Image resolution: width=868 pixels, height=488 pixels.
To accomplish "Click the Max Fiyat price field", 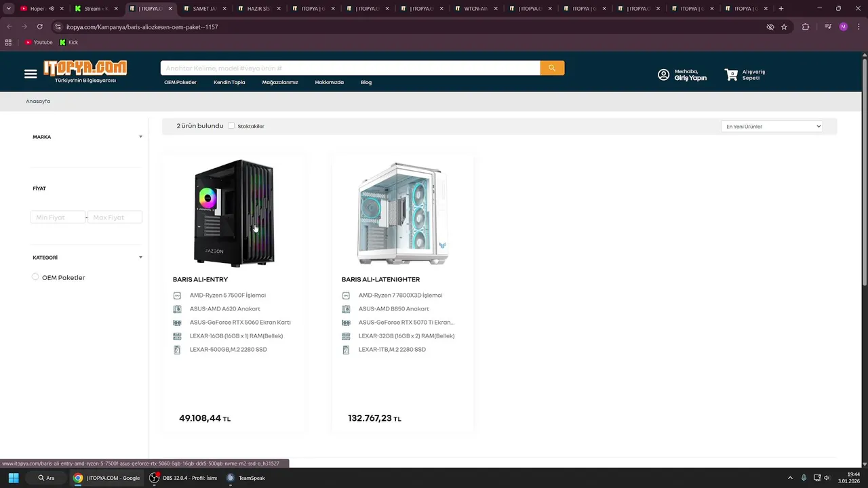I will click(x=115, y=217).
